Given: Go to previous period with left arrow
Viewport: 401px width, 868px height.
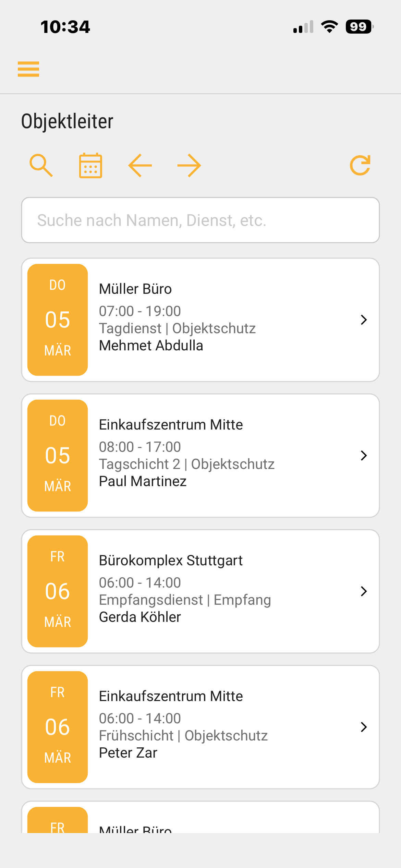Looking at the screenshot, I should tap(140, 166).
